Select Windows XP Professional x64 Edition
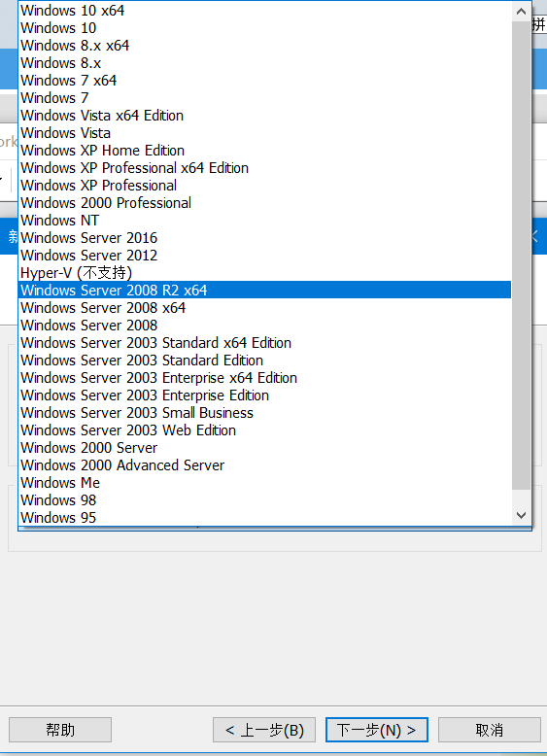The image size is (547, 756). (x=264, y=168)
